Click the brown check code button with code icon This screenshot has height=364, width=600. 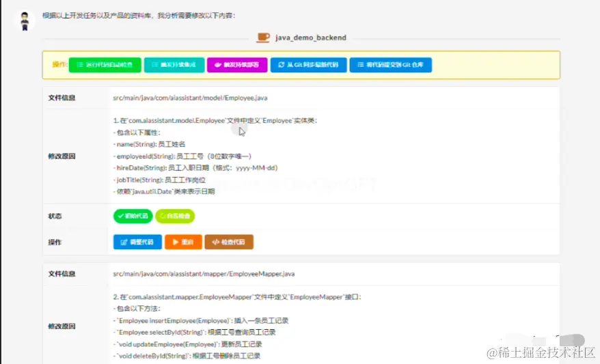click(229, 242)
